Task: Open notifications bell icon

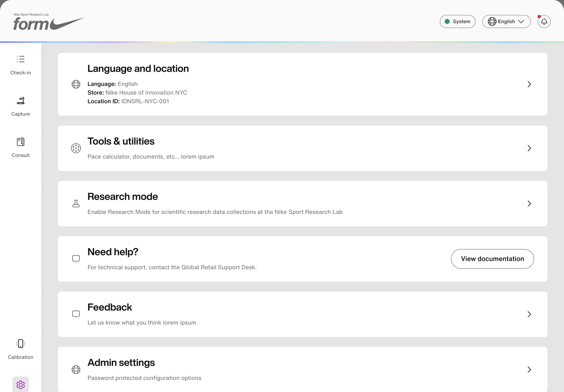Action: pos(544,22)
